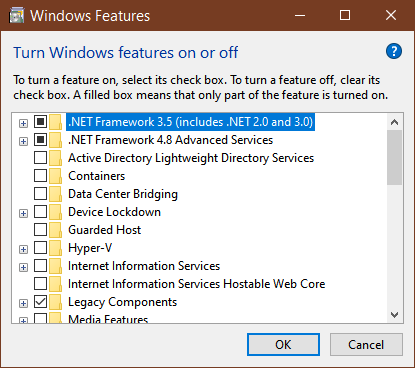The width and height of the screenshot is (415, 368).
Task: Select Active Directory Lightweight Directory Services label
Action: [191, 158]
